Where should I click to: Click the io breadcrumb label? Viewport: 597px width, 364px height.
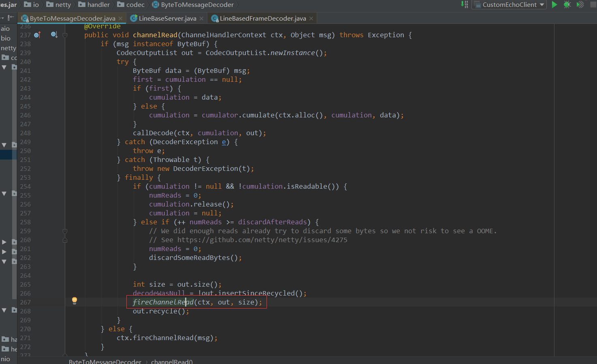(x=36, y=4)
